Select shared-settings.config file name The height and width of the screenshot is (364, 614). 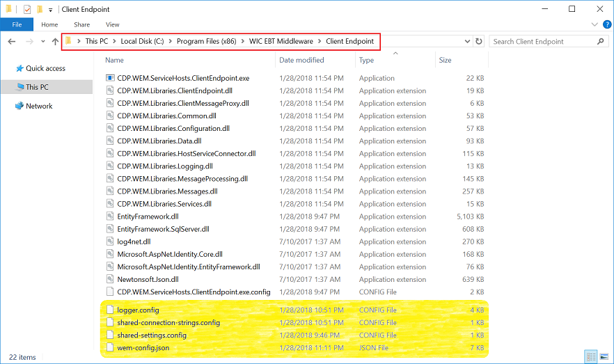click(152, 335)
